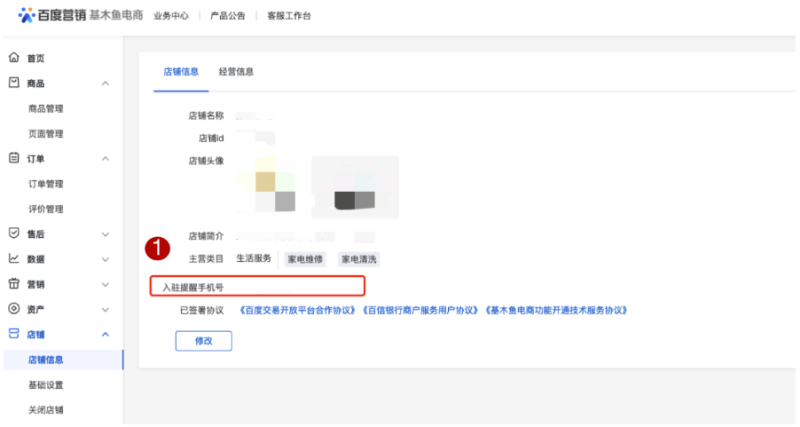This screenshot has width=800, height=427.
Task: Open 评价管理 in sidebar
Action: tap(46, 209)
